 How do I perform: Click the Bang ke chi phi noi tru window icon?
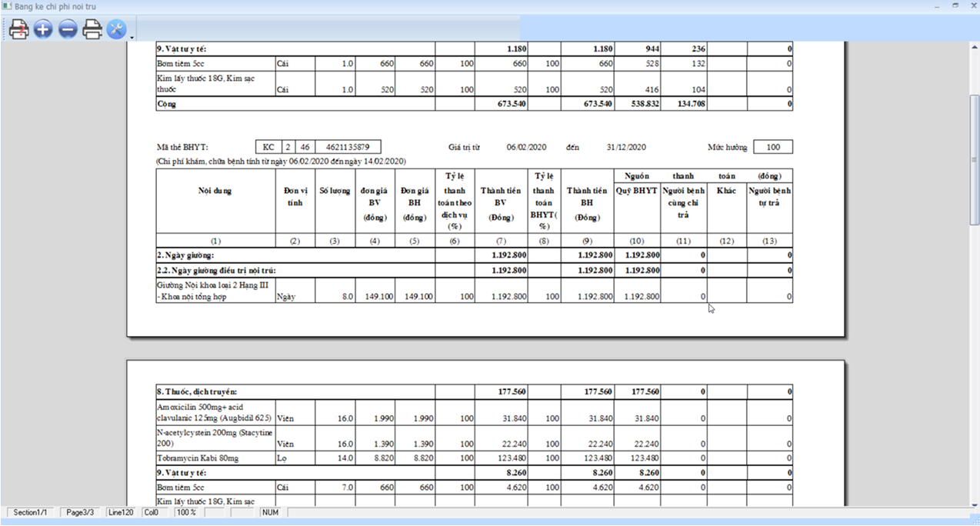coord(7,6)
